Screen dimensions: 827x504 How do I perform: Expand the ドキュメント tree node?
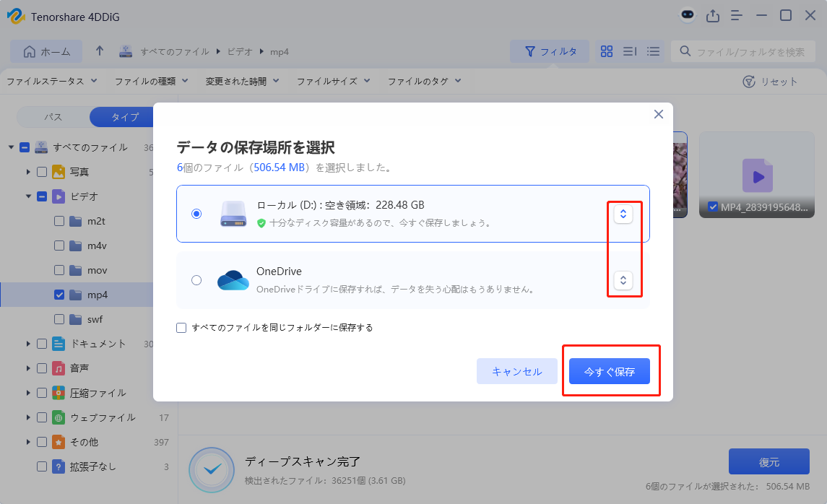[x=28, y=344]
